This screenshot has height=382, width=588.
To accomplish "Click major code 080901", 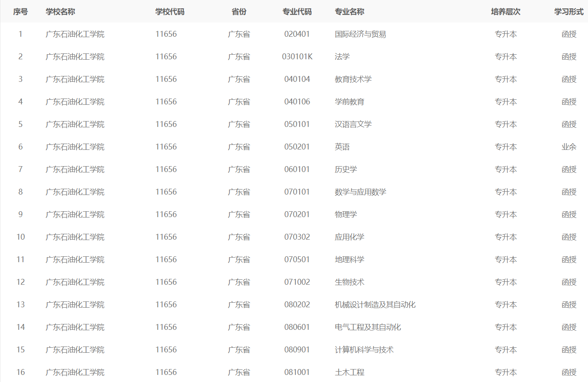I will tap(297, 350).
